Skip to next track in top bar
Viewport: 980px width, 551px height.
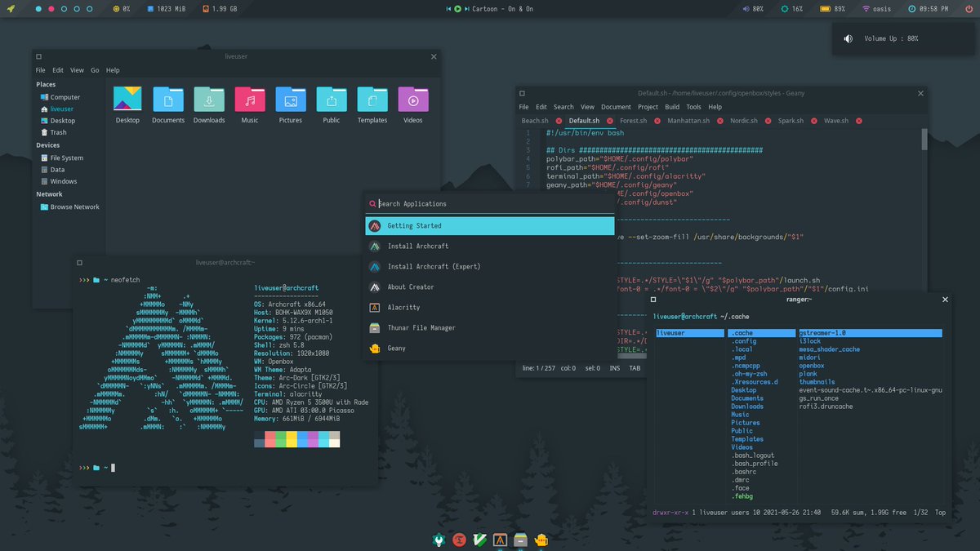pyautogui.click(x=467, y=8)
